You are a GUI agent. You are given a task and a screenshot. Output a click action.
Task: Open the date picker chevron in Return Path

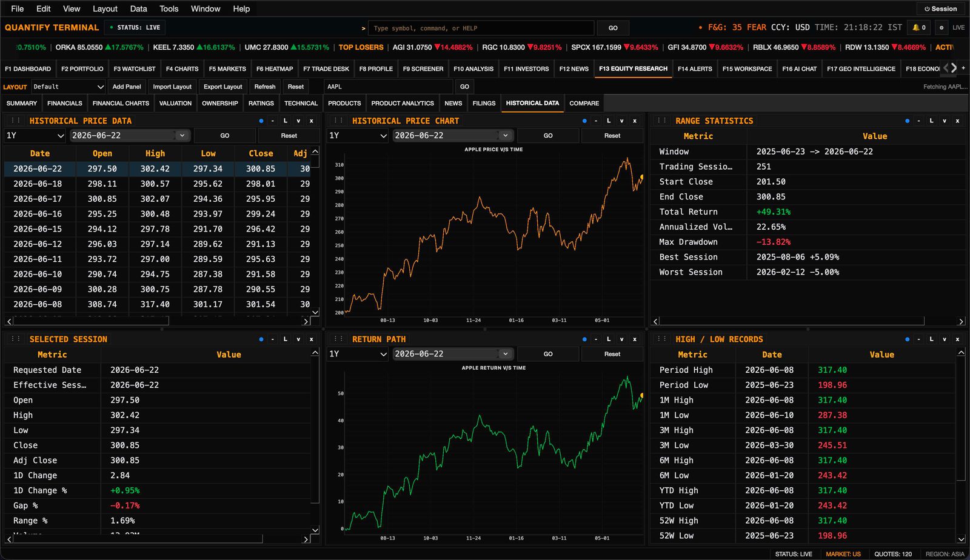pyautogui.click(x=505, y=354)
